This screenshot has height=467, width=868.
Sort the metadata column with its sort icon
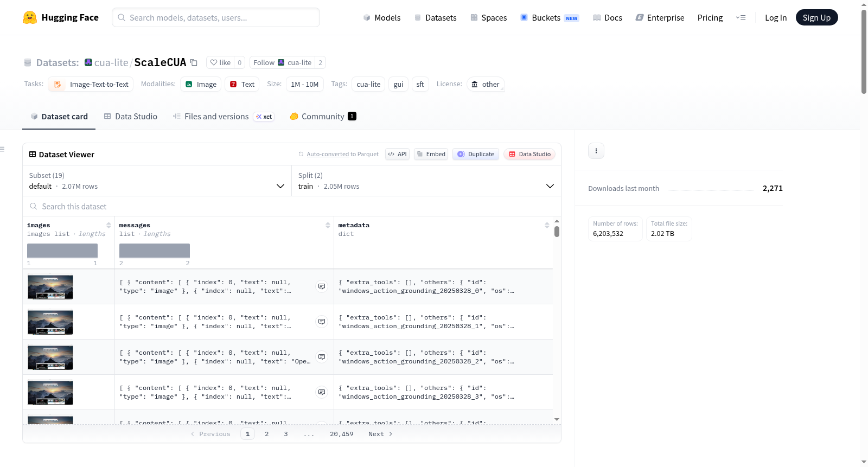pyautogui.click(x=547, y=225)
